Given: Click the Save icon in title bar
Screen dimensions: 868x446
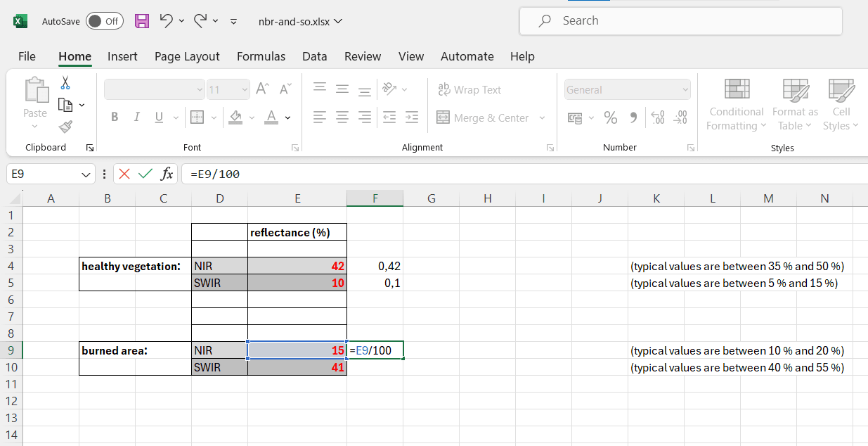Looking at the screenshot, I should click(142, 21).
